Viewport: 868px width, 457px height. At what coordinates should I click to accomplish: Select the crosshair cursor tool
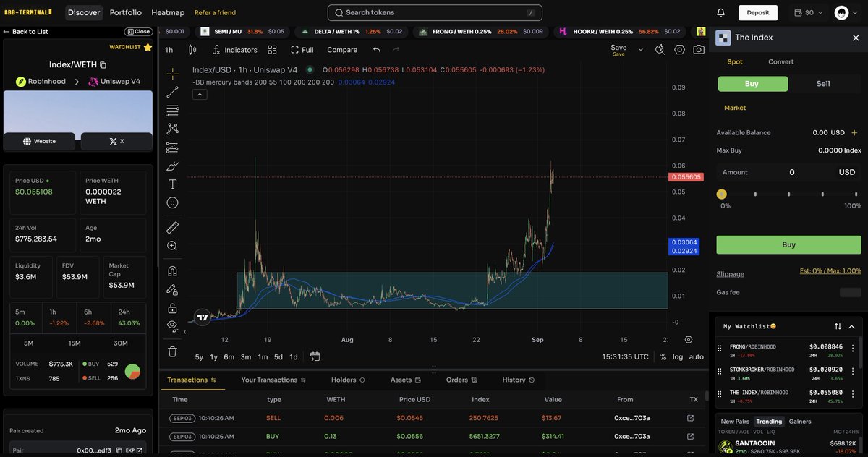tap(172, 74)
